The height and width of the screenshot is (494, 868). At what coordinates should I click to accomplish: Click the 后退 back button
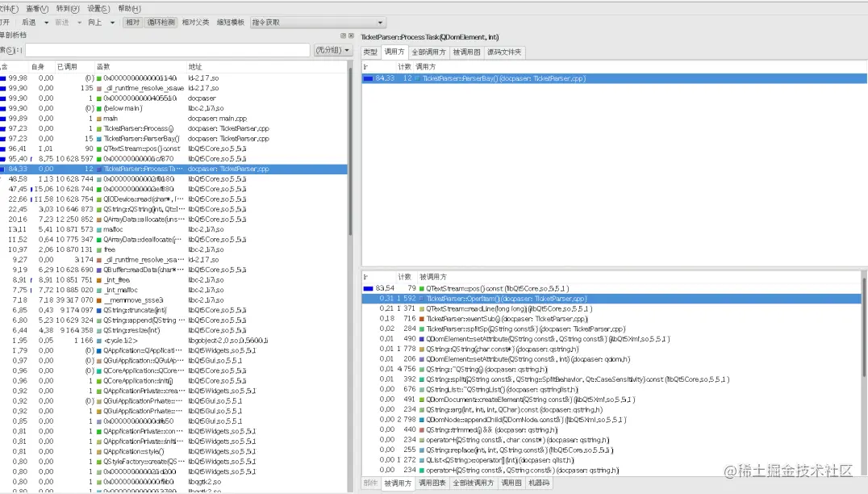(28, 23)
